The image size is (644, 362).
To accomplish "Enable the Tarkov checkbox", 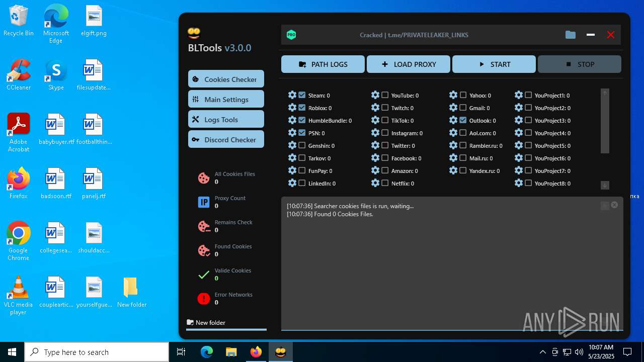I will [x=302, y=158].
